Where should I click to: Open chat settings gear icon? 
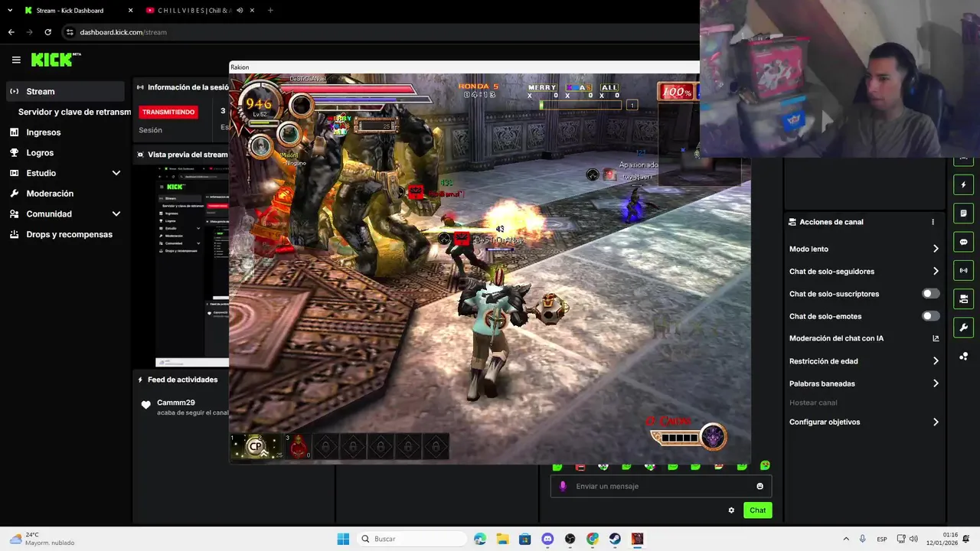click(x=731, y=510)
